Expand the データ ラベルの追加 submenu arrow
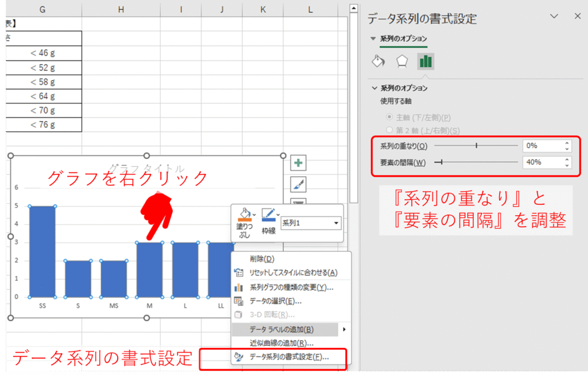The width and height of the screenshot is (588, 381). (x=345, y=329)
